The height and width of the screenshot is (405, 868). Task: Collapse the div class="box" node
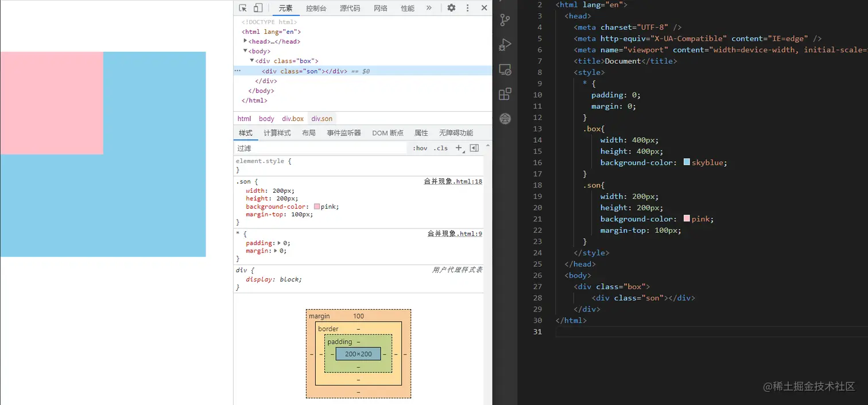[252, 61]
